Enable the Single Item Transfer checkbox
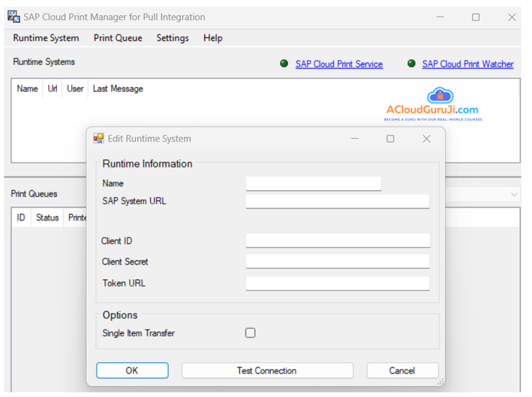 click(x=250, y=333)
